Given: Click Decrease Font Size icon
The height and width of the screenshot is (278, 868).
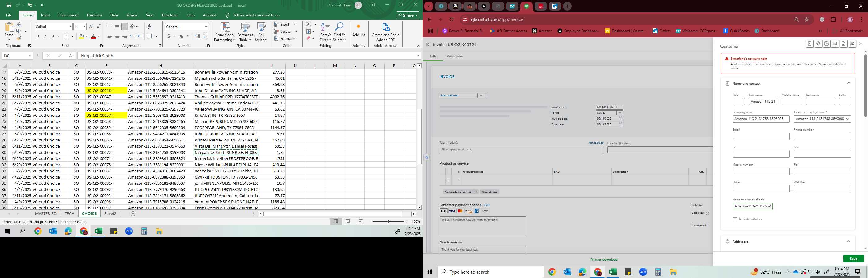Looking at the screenshot, I should click(x=98, y=27).
